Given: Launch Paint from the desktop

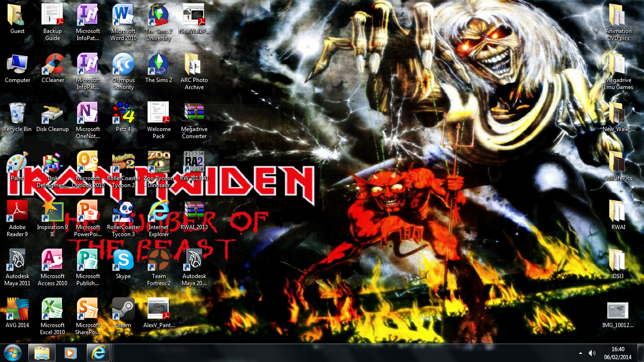Looking at the screenshot, I should tap(17, 167).
